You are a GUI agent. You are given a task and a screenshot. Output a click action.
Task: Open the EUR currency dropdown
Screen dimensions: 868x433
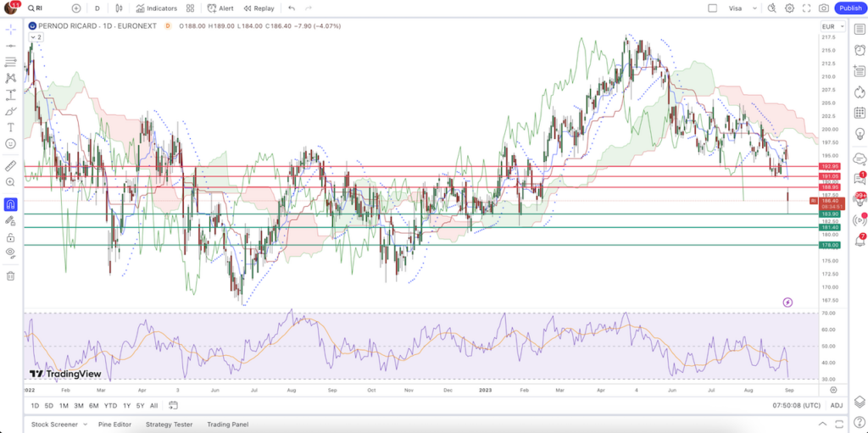[x=830, y=26]
